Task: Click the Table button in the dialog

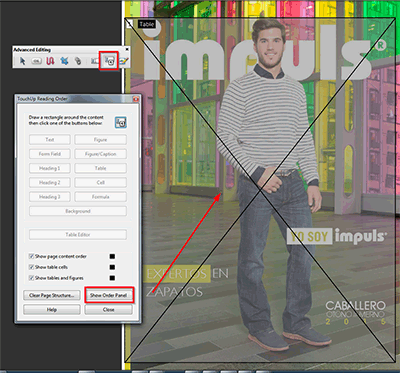Action: point(100,168)
